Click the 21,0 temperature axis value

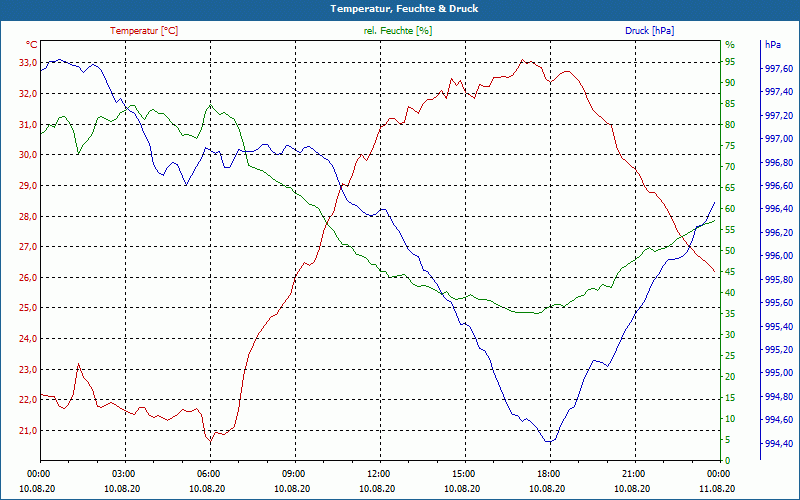tap(28, 431)
